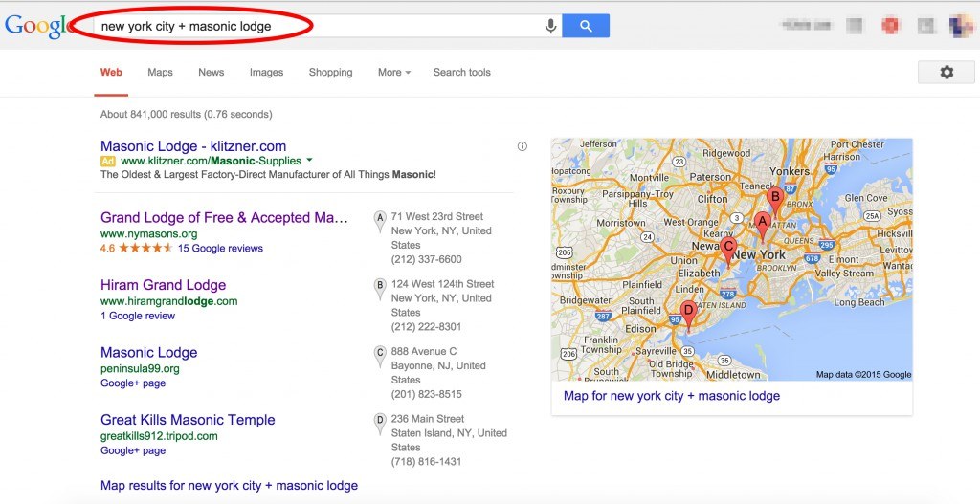Open klitzner ad URL dropdown arrow
The height and width of the screenshot is (504, 980).
[310, 161]
